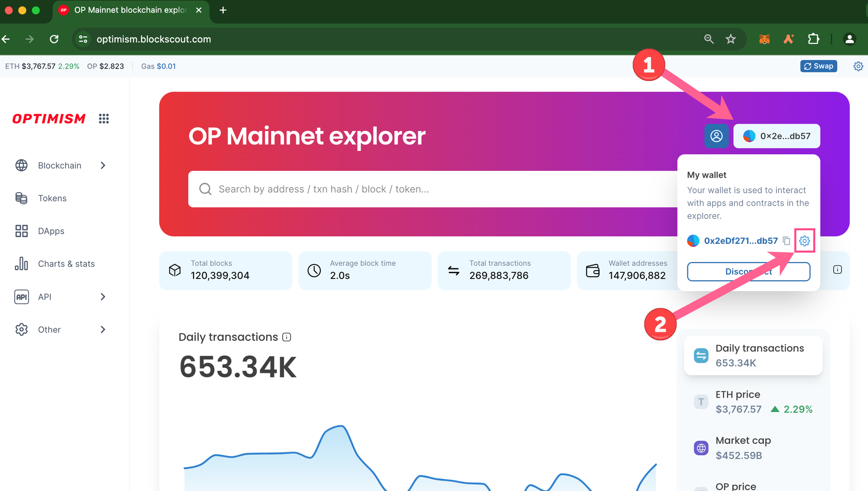Close the OP Mainnet explorer tab

(199, 10)
